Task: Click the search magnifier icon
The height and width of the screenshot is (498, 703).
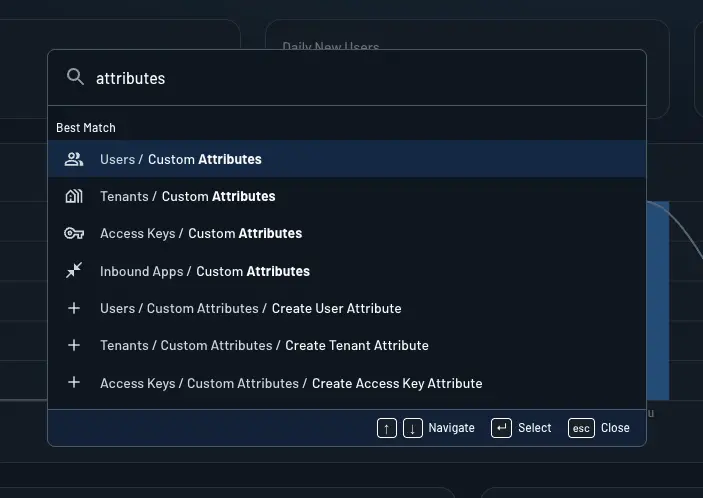Action: pos(75,77)
